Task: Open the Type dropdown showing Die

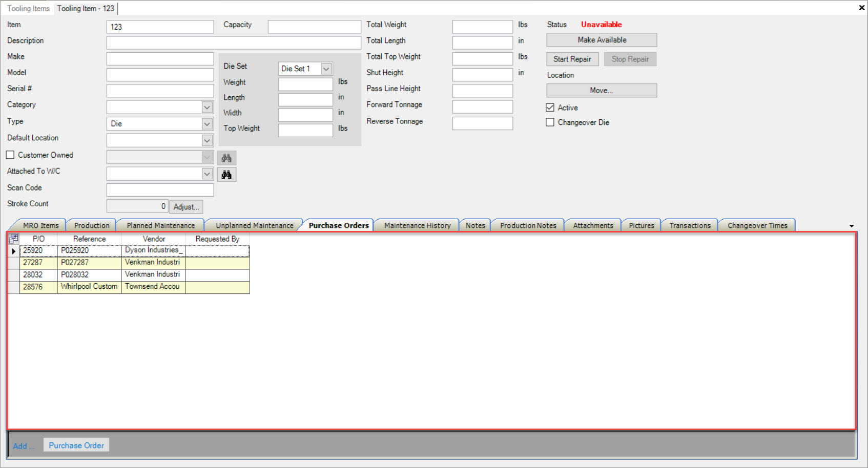Action: pos(207,123)
